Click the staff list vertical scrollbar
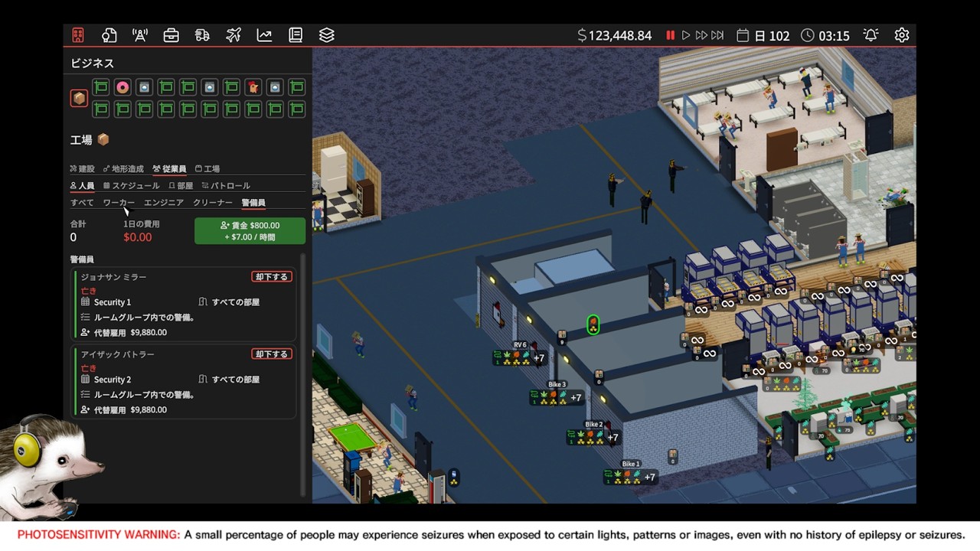Image resolution: width=980 pixels, height=551 pixels. pyautogui.click(x=303, y=375)
